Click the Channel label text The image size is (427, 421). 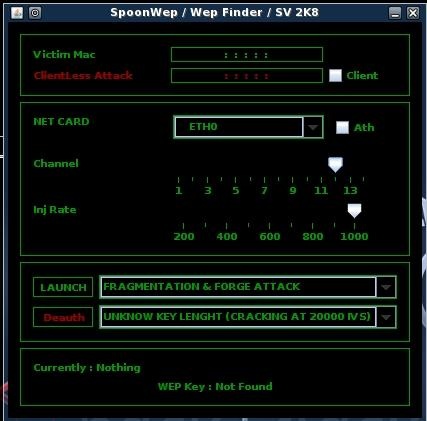[56, 164]
